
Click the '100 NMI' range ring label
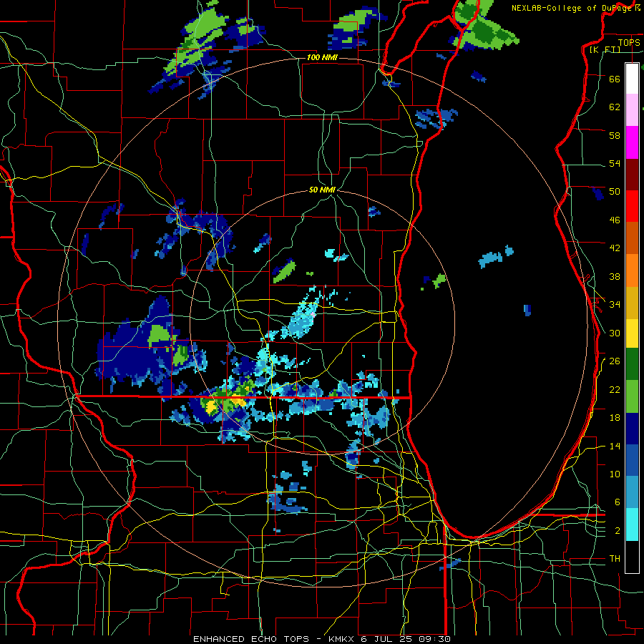click(322, 57)
